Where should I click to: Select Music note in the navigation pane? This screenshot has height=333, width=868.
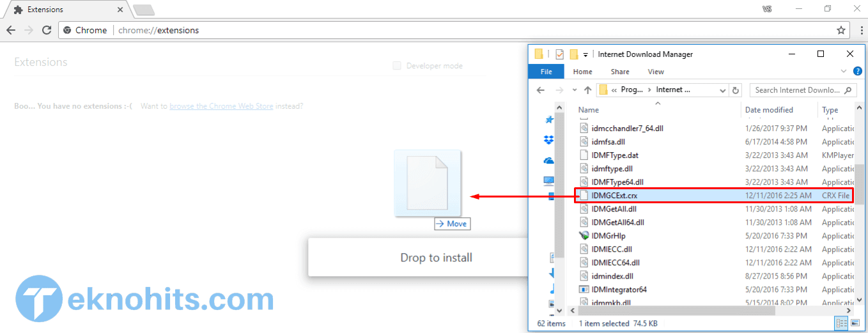tap(552, 289)
